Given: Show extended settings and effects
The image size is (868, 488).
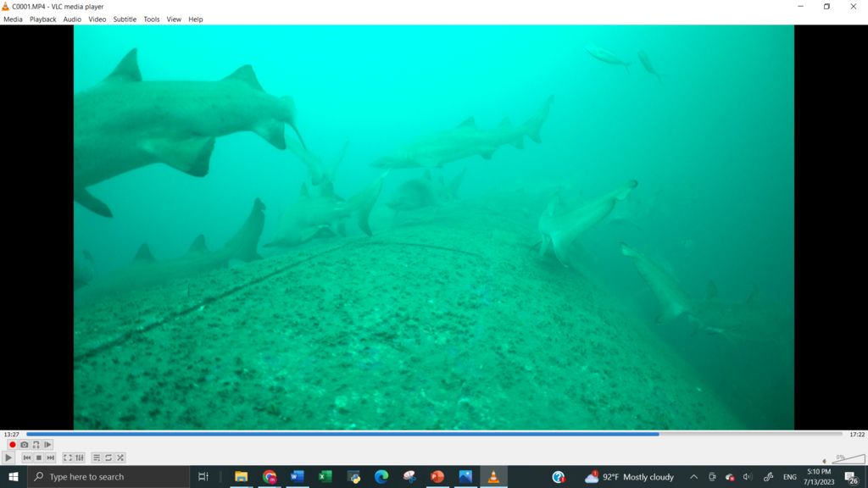Looking at the screenshot, I should click(80, 457).
